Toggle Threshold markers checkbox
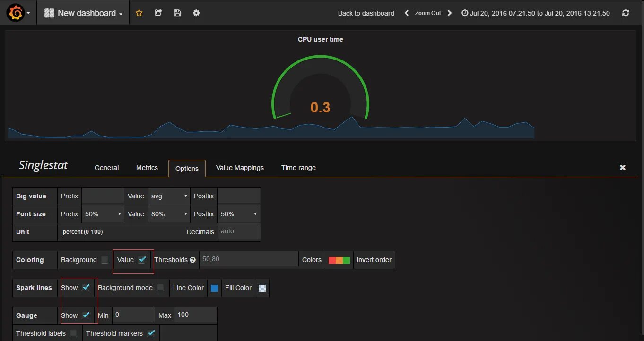644x341 pixels. click(151, 333)
